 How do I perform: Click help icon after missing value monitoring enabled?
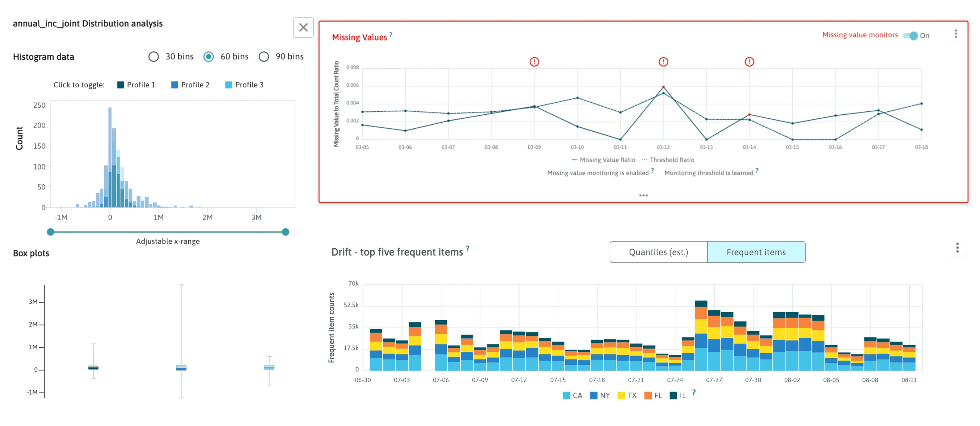click(x=652, y=171)
